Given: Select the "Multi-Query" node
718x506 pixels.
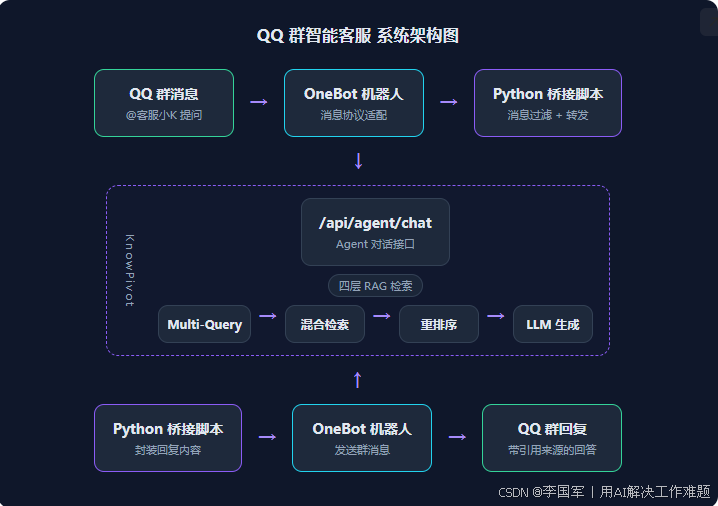Looking at the screenshot, I should coord(204,324).
